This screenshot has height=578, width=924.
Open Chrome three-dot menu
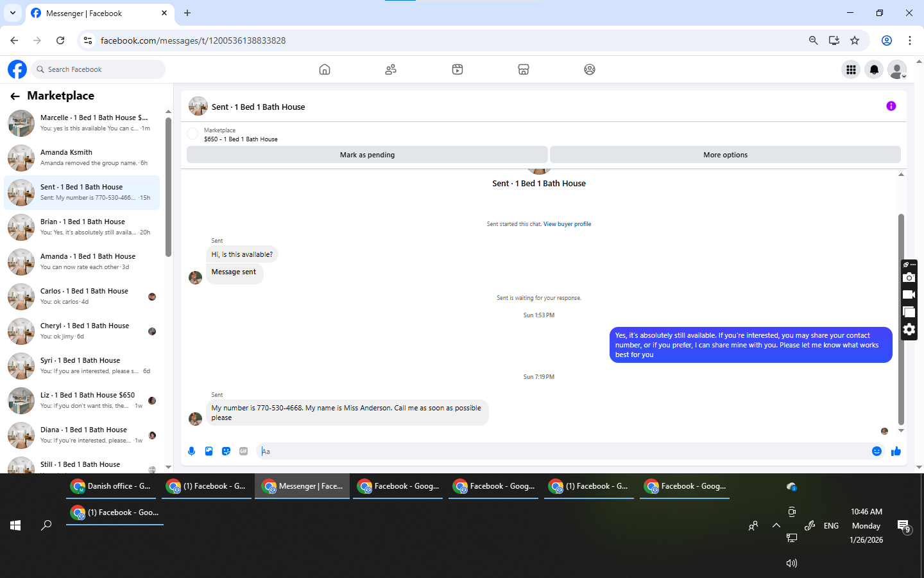pyautogui.click(x=910, y=40)
